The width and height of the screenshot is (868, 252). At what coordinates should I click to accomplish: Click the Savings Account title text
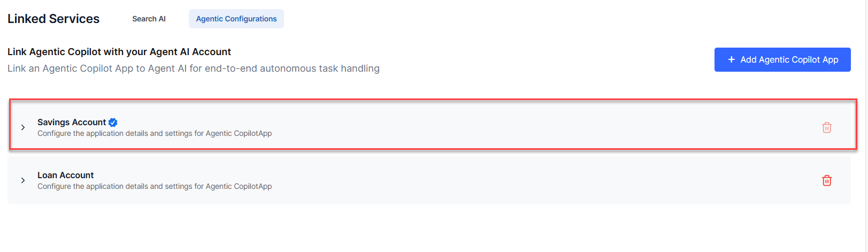click(x=72, y=122)
